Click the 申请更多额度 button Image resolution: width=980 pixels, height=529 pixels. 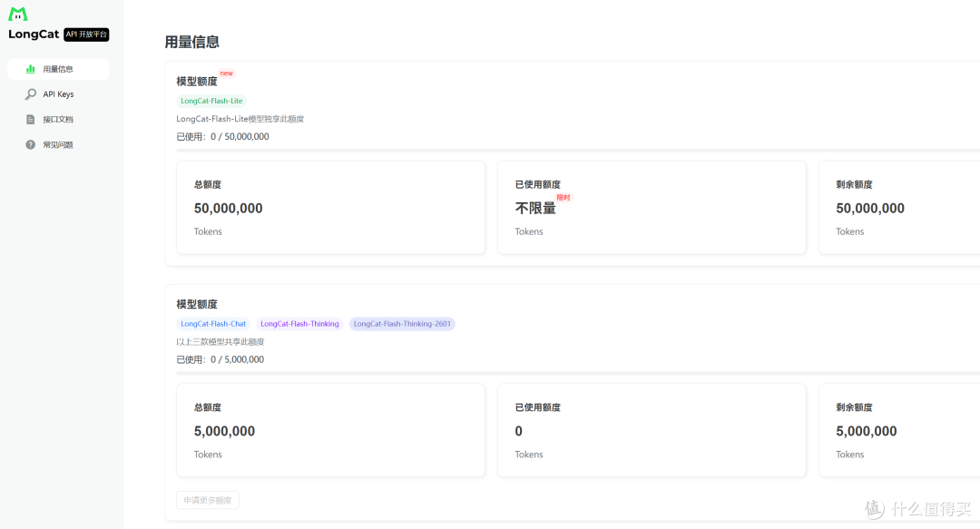coord(208,500)
